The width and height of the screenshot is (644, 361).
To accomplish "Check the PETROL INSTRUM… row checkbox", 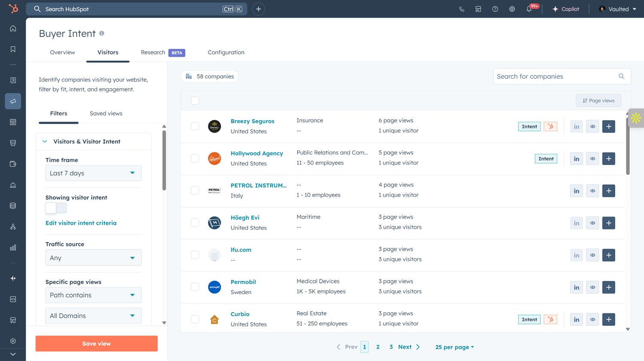I will [x=195, y=190].
